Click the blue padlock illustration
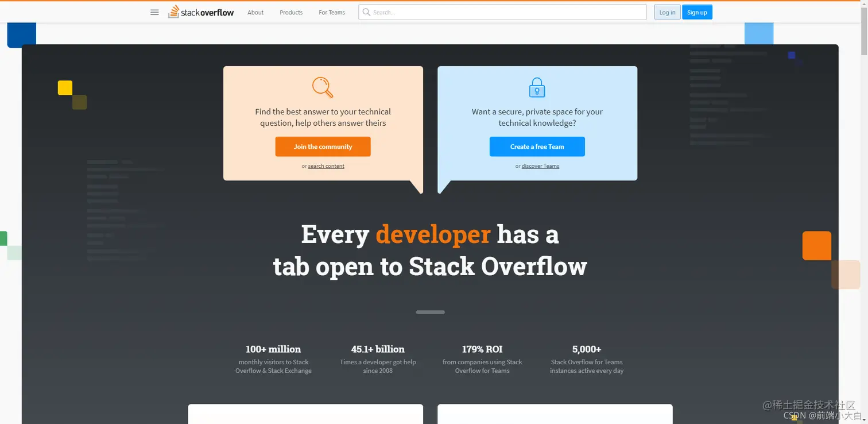Screen dimensions: 868x424 (x=537, y=87)
